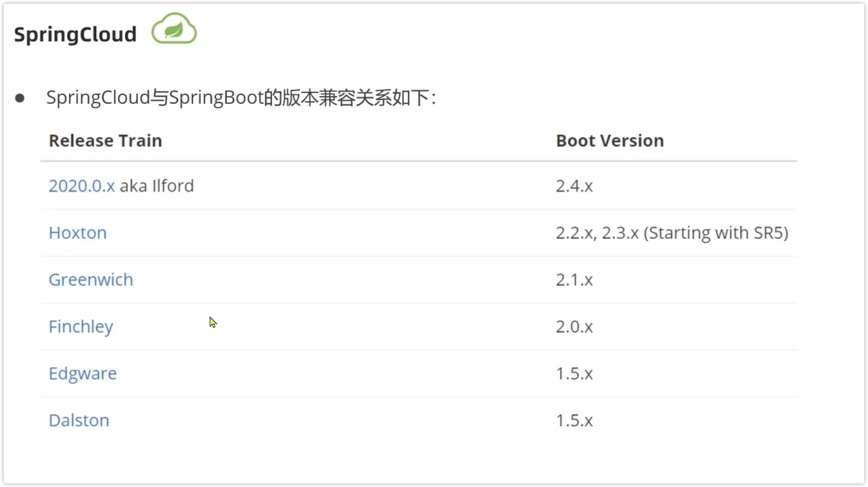This screenshot has height=487, width=868.
Task: Select the 2.4.x boot version cell
Action: coord(574,186)
